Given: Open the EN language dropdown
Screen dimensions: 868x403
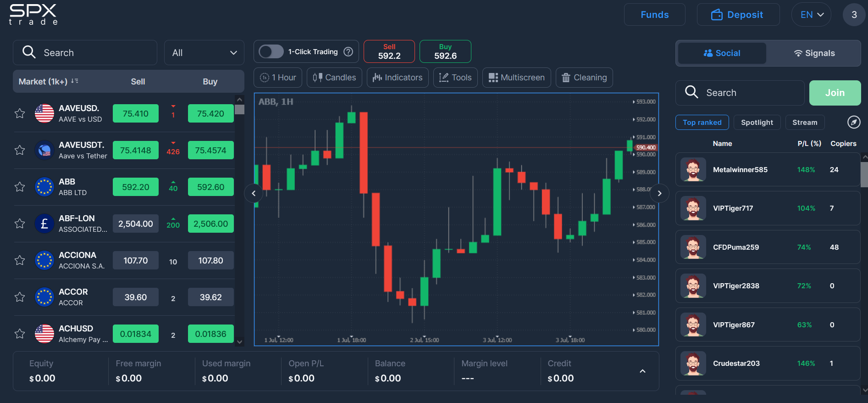Looking at the screenshot, I should 811,15.
